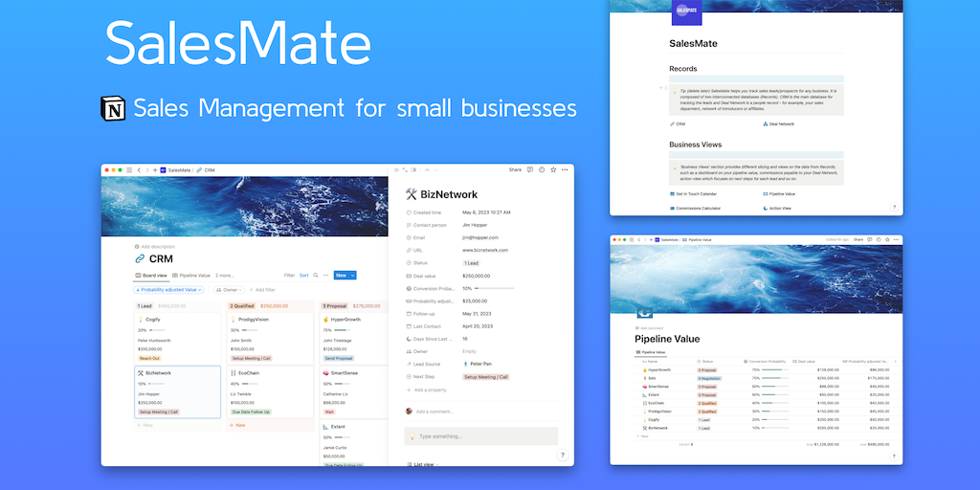980x490 pixels.
Task: Click Add comment in Pipeline Value window
Action: 649,328
